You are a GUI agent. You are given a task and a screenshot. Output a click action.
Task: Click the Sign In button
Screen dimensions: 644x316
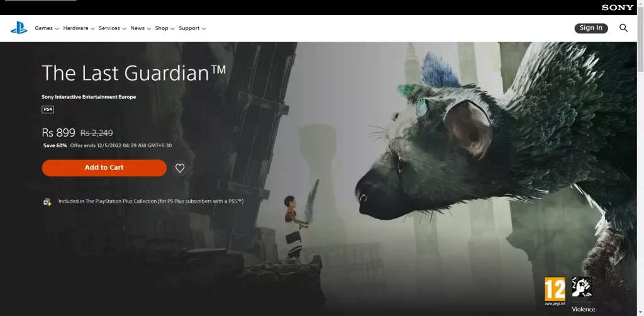coord(591,28)
